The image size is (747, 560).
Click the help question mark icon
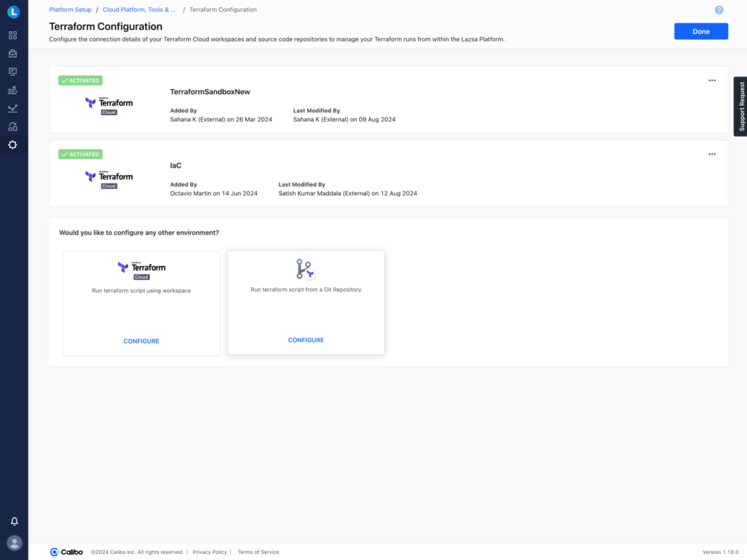click(x=719, y=10)
